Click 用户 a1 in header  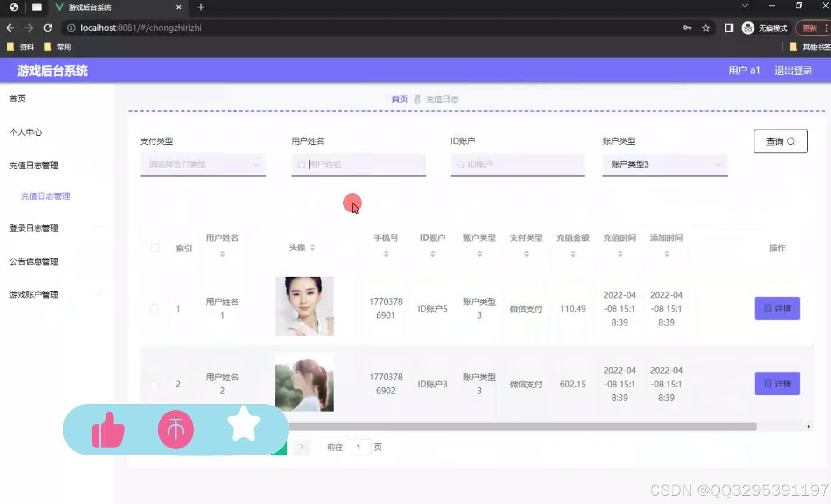coord(744,70)
